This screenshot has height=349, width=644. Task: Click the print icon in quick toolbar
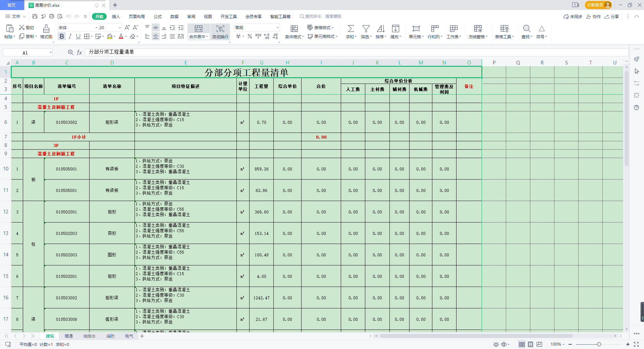coord(52,16)
